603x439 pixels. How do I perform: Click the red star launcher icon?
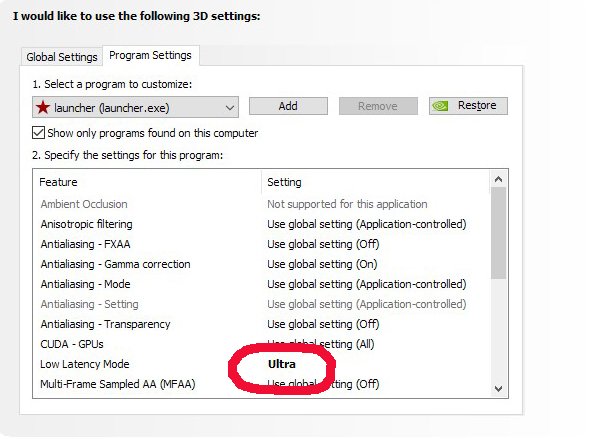(43, 107)
